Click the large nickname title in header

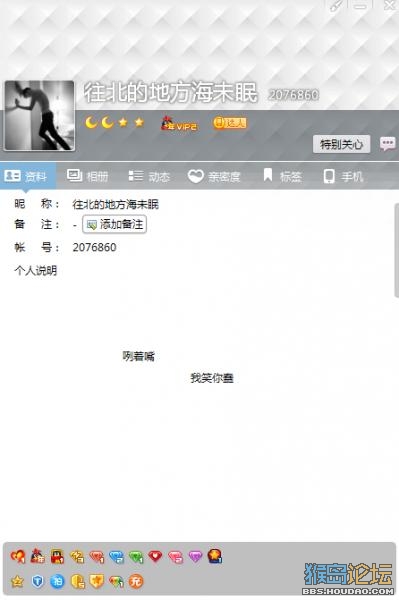point(171,93)
